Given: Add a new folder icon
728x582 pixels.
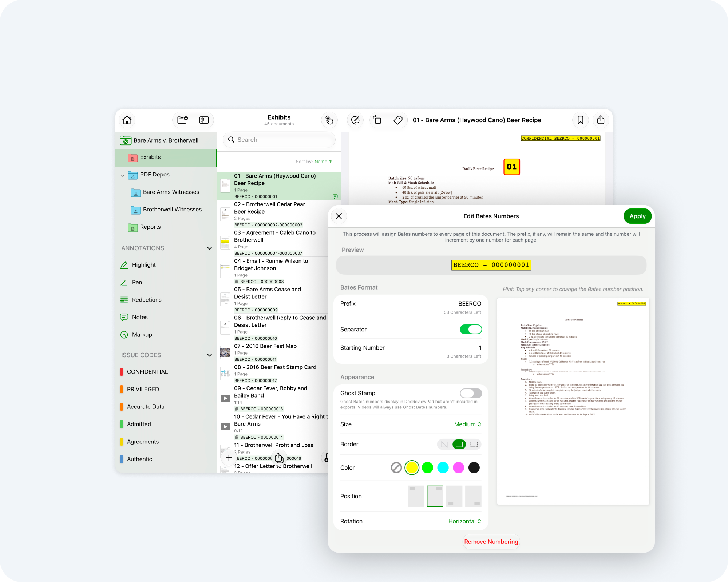Looking at the screenshot, I should click(x=182, y=120).
